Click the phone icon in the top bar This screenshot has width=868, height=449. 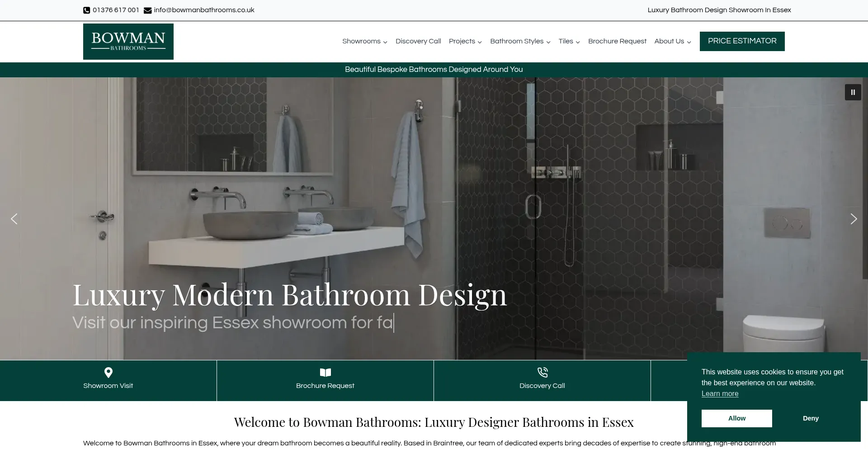point(87,10)
